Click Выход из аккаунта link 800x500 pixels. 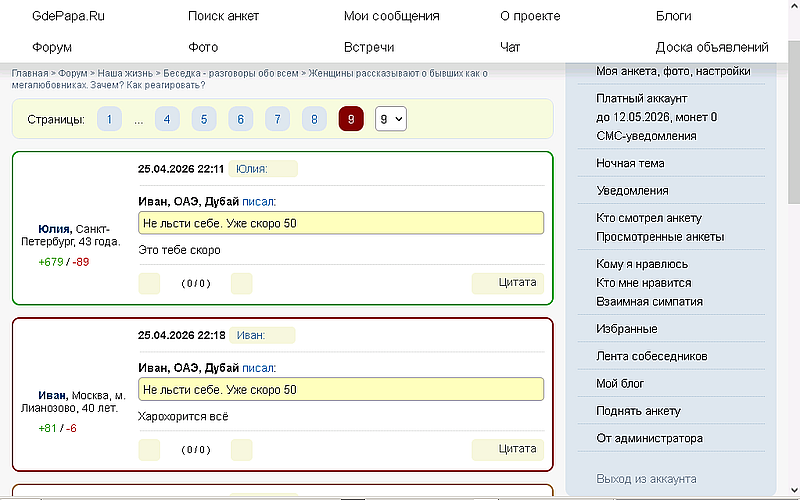tap(646, 479)
